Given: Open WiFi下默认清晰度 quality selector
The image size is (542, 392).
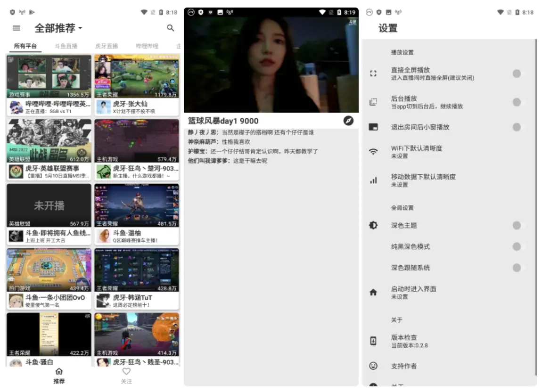Looking at the screenshot, I should point(416,152).
